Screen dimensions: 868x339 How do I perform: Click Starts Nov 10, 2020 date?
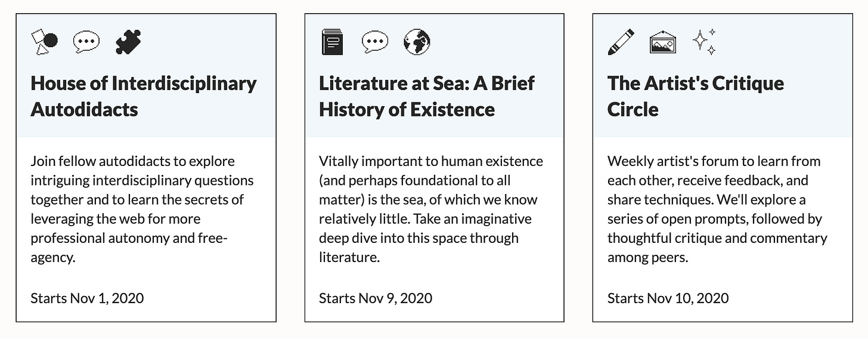point(668,298)
